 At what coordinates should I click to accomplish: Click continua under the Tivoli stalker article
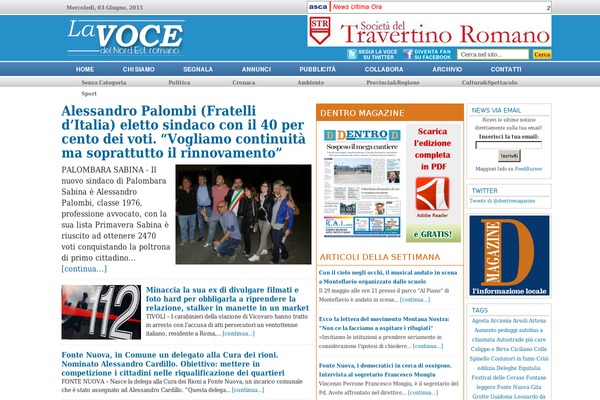(238, 333)
